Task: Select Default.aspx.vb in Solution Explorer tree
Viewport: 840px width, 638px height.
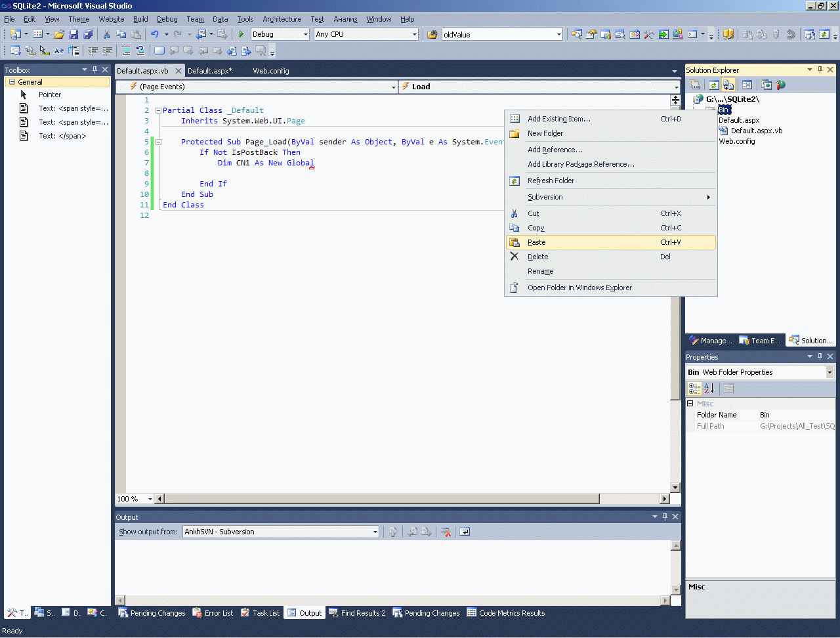Action: pyautogui.click(x=756, y=131)
